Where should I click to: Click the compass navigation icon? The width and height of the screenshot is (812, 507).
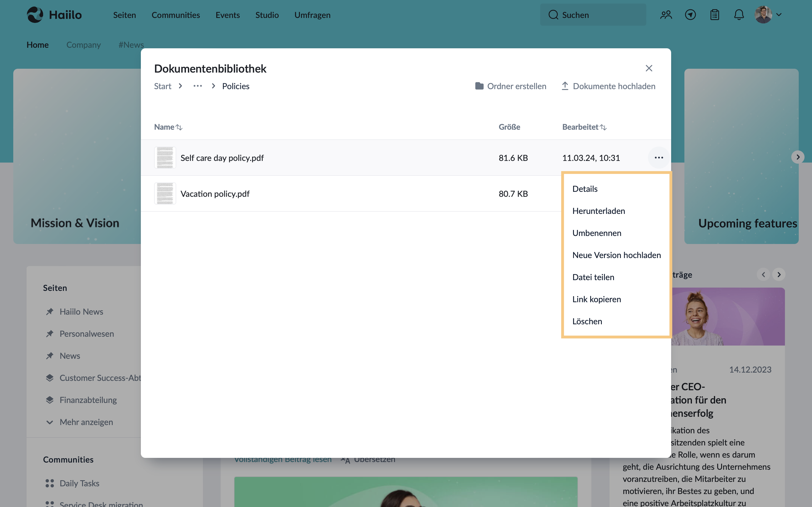tap(690, 15)
